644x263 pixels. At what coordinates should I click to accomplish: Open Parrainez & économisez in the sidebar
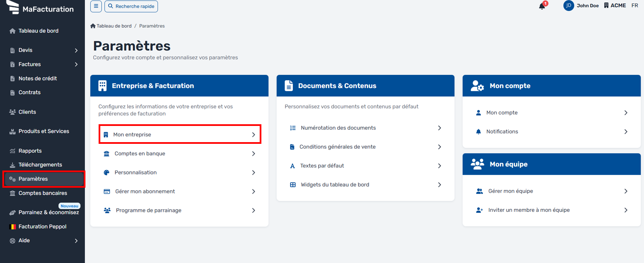click(x=49, y=212)
